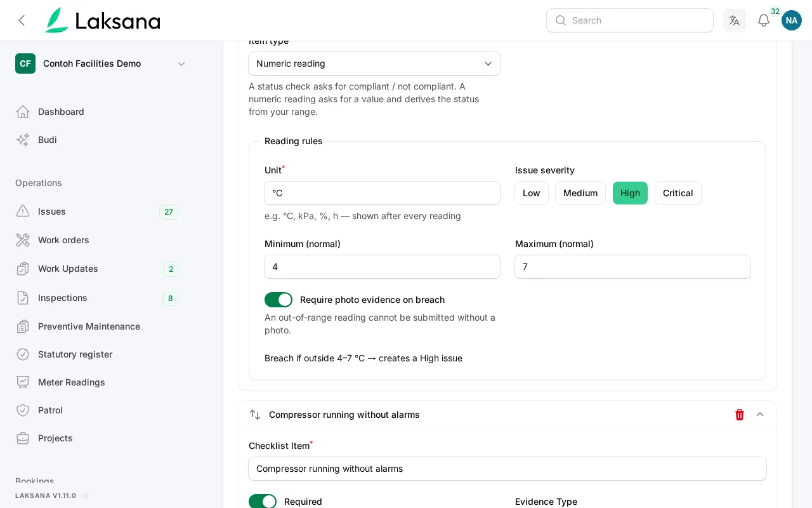
Task: Select Low issue severity
Action: [x=532, y=193]
